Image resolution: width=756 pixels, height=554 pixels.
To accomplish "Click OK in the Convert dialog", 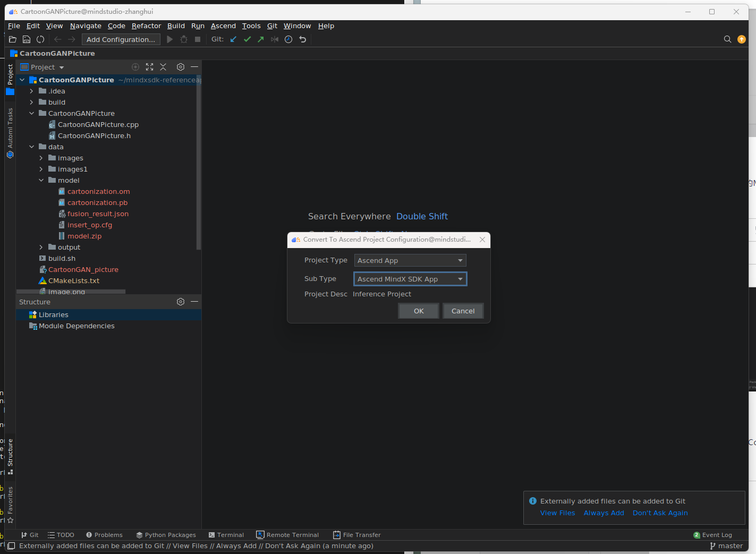I will tap(419, 311).
